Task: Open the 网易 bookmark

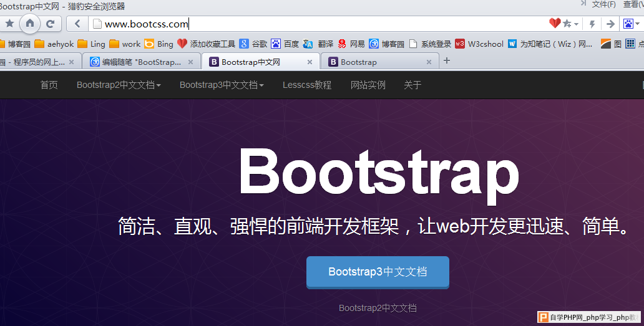Action: point(351,44)
